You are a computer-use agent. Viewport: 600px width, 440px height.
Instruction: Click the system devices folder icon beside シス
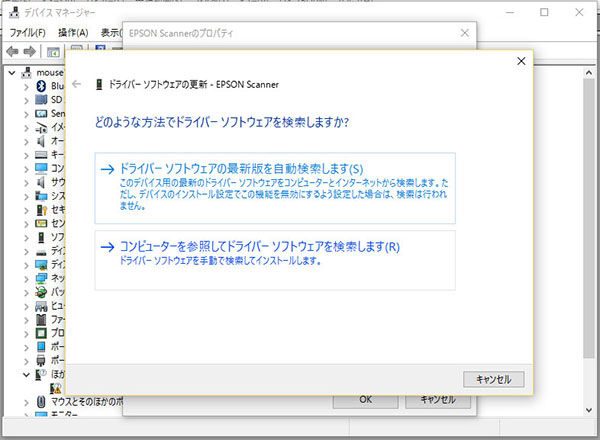(41, 196)
